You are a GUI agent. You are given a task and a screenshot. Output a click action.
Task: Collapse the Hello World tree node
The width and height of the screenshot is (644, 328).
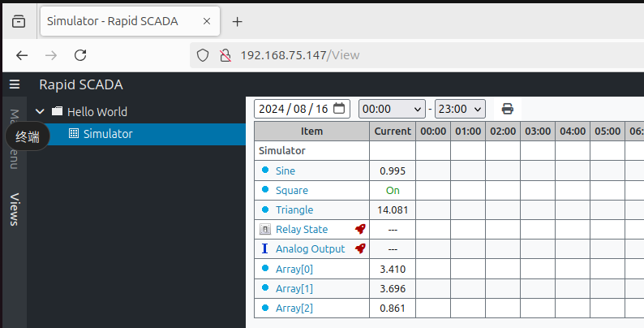tap(40, 111)
